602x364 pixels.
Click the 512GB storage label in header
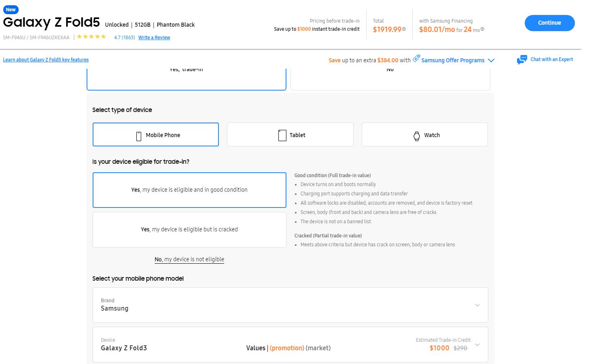pos(142,25)
